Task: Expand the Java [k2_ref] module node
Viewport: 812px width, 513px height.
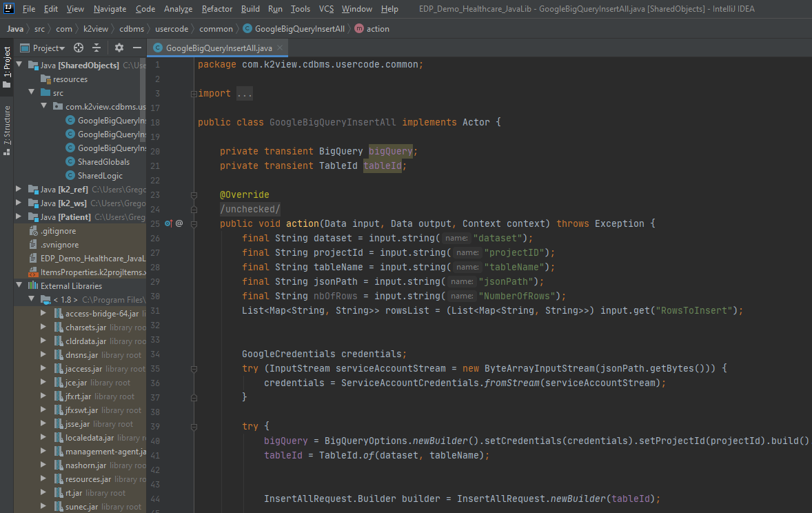Action: point(20,189)
